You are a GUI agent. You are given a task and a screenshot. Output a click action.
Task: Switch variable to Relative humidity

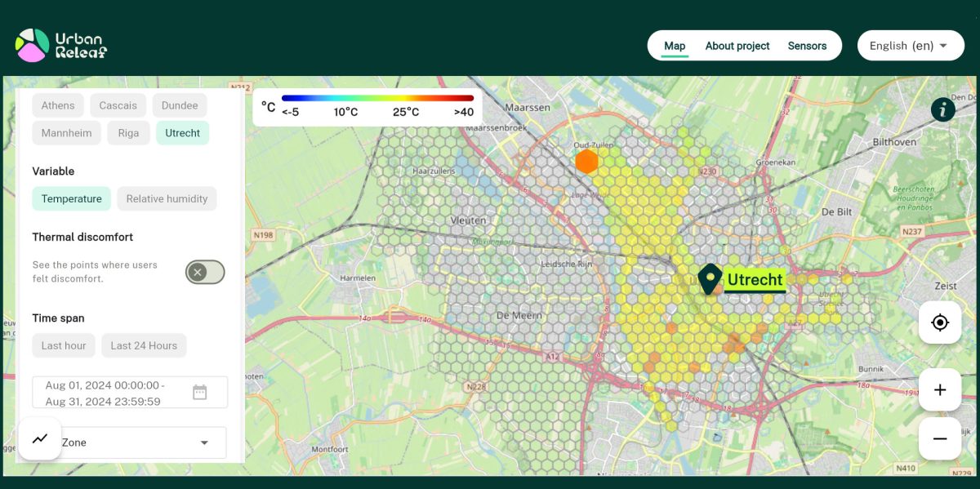click(x=167, y=198)
